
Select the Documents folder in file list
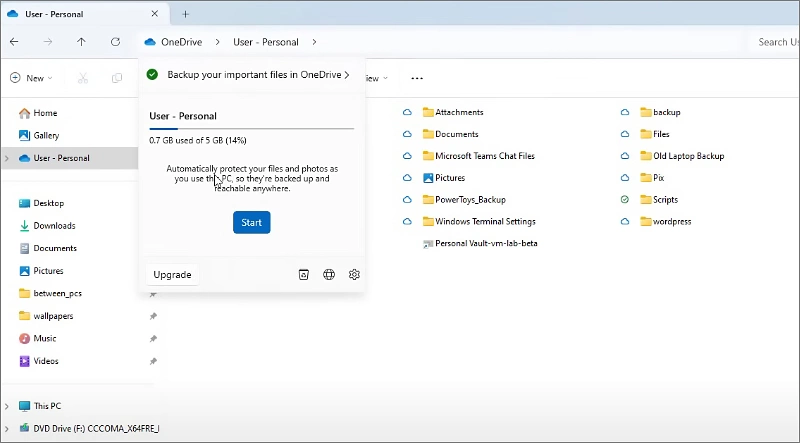(x=451, y=134)
